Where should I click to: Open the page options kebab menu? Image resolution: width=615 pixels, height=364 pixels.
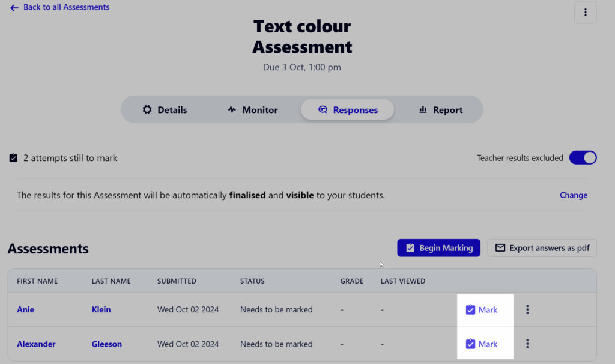[x=585, y=13]
